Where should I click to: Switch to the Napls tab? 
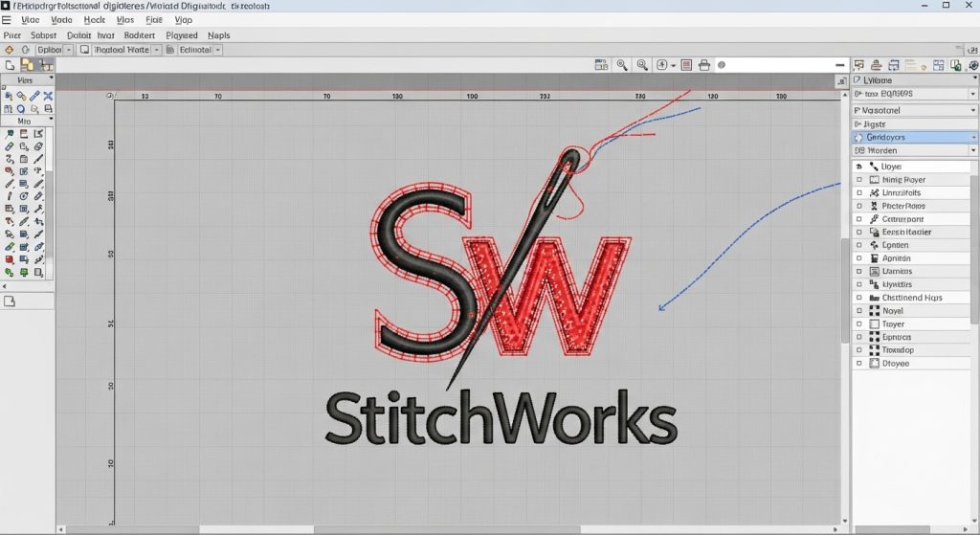click(x=219, y=35)
